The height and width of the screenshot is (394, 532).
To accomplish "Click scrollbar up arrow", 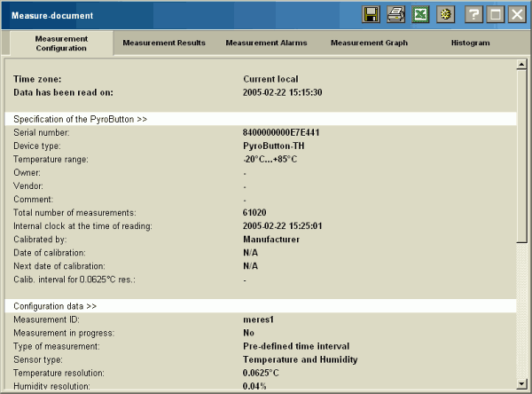I will [x=521, y=65].
